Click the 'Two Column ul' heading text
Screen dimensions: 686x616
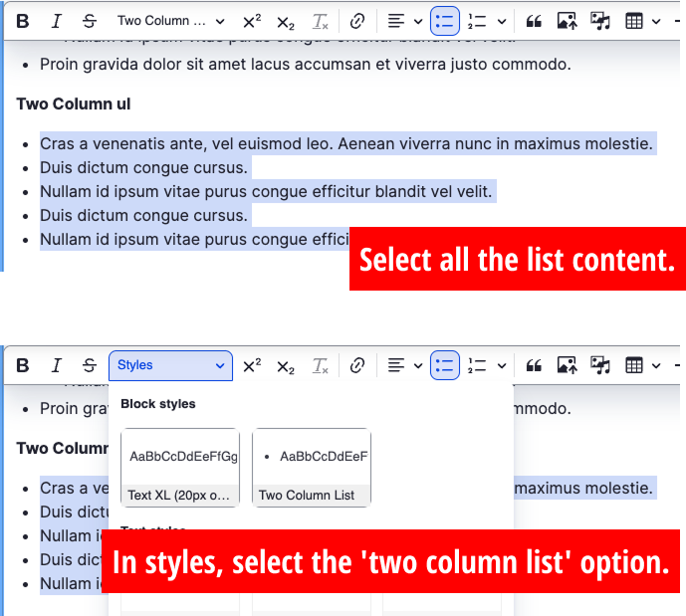point(74,104)
